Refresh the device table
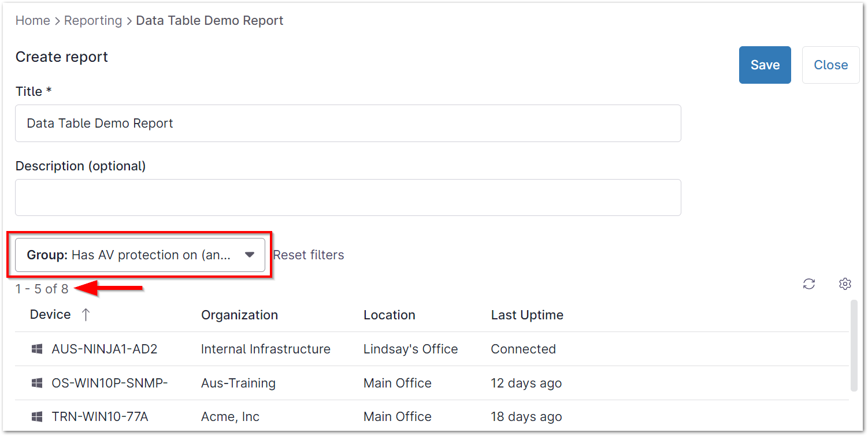Viewport: 868px width, 436px height. pos(809,284)
